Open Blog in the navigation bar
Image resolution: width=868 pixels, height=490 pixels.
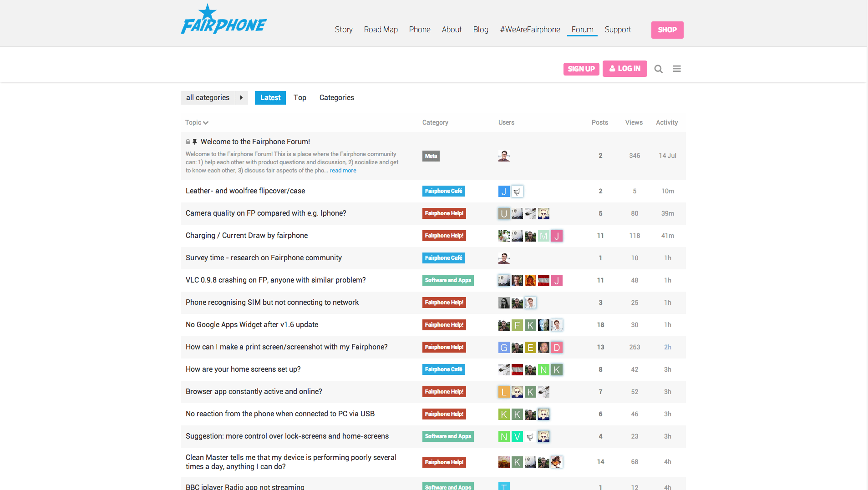(x=481, y=30)
